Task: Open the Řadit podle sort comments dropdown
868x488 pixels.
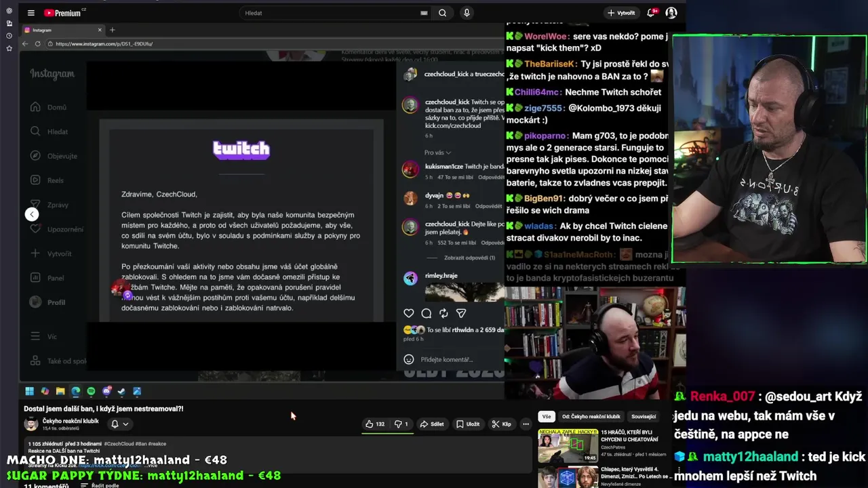Action: (x=100, y=485)
